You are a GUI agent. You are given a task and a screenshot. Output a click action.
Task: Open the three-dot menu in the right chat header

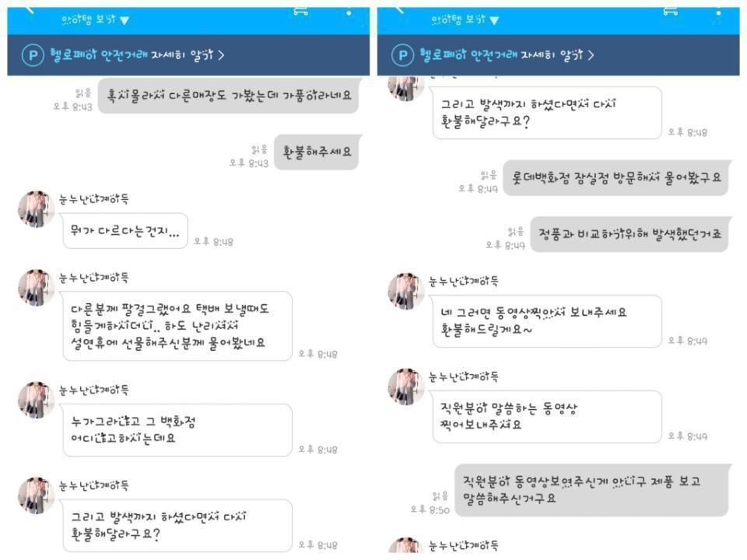[718, 12]
